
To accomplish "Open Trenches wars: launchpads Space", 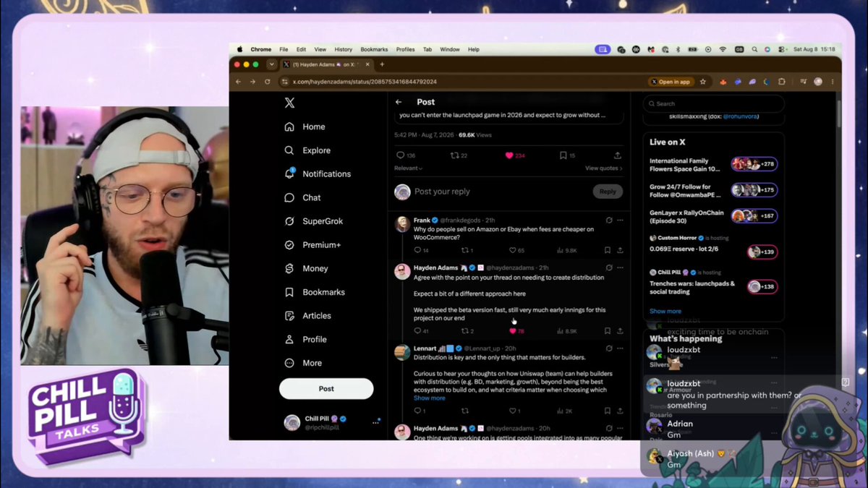I will coord(712,283).
